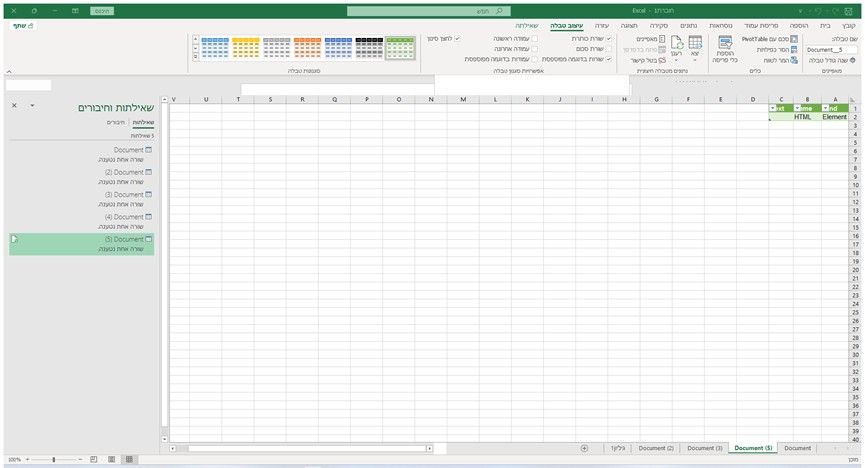Click the search magnifier in title bar
This screenshot has width=865, height=468.
coord(499,11)
